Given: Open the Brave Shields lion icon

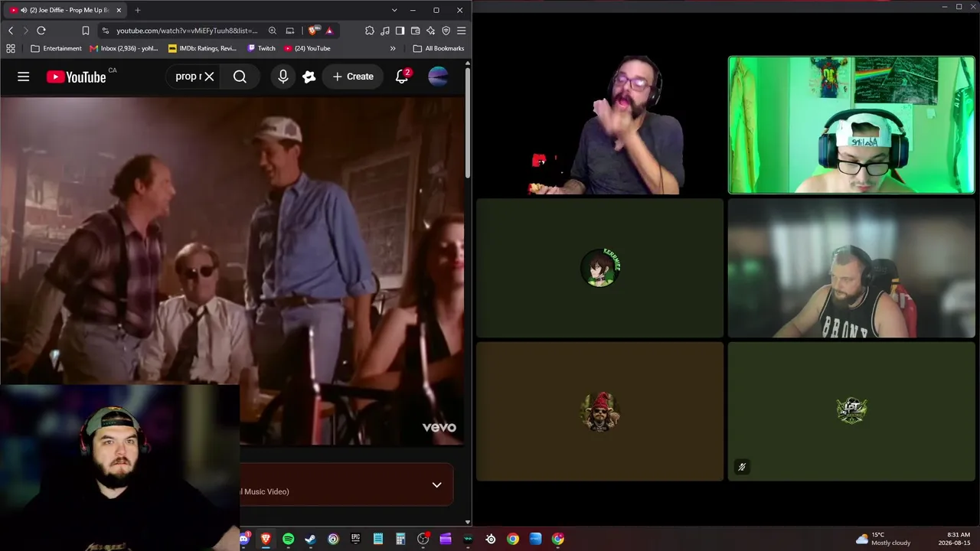Looking at the screenshot, I should 313,31.
